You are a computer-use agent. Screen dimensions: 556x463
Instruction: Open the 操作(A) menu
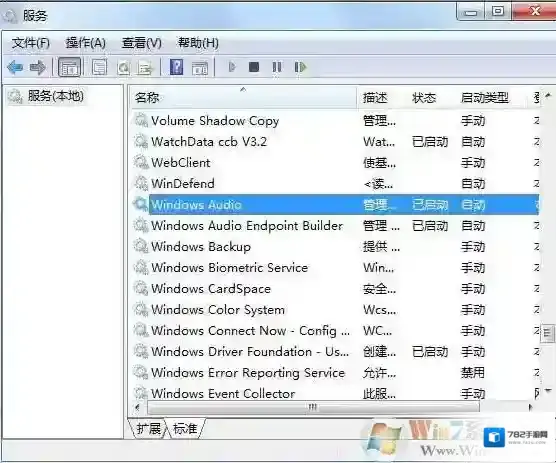pos(85,43)
